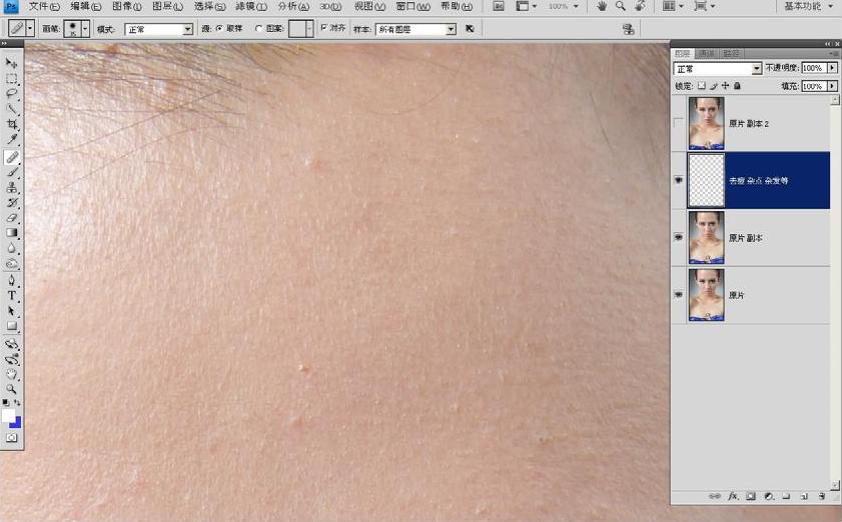Select the Magic Wand tool

tap(11, 110)
